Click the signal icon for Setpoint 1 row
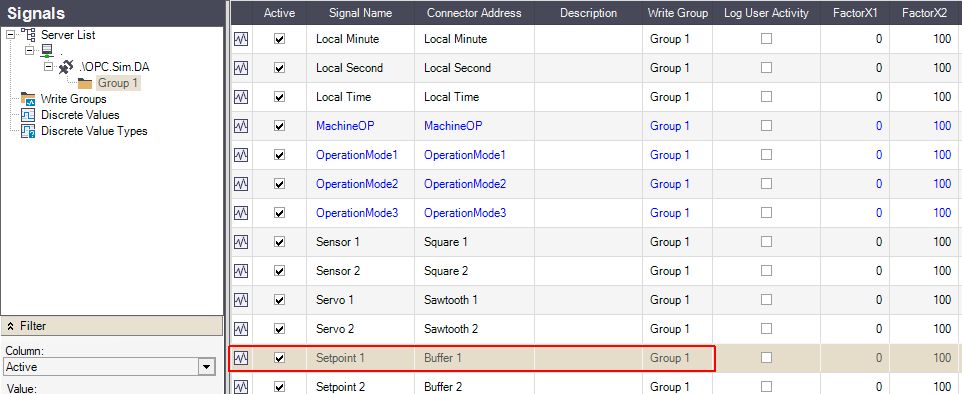This screenshot has height=394, width=962. tap(241, 358)
